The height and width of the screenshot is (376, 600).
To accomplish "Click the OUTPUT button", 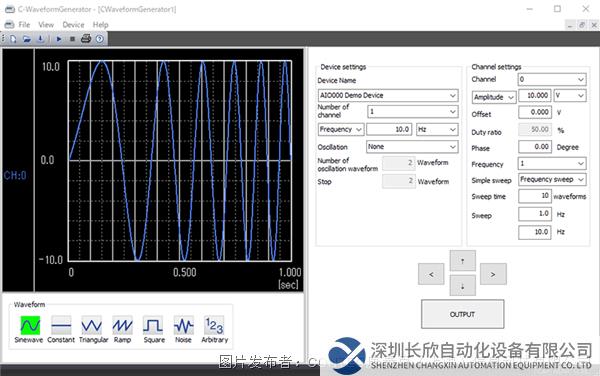I will (x=463, y=314).
